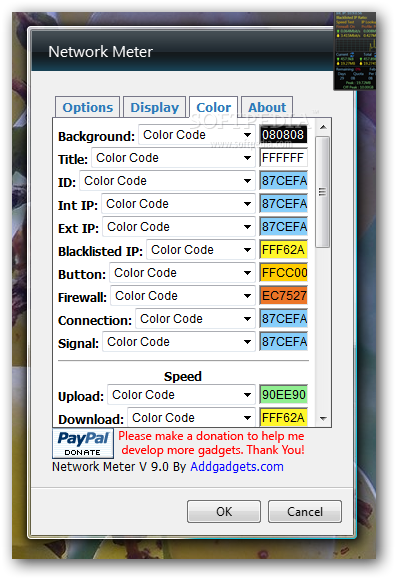Open the Ext IP color dropdown
This screenshot has height=579, width=396.
(x=179, y=227)
